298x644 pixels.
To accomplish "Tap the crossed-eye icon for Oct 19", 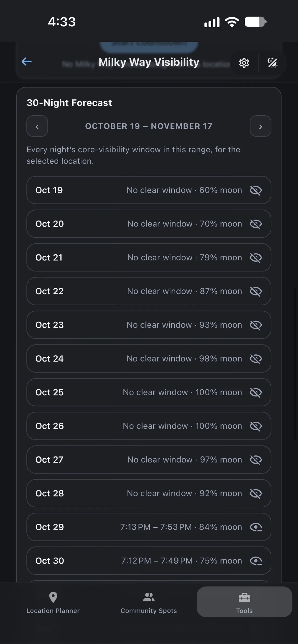I will pos(256,190).
